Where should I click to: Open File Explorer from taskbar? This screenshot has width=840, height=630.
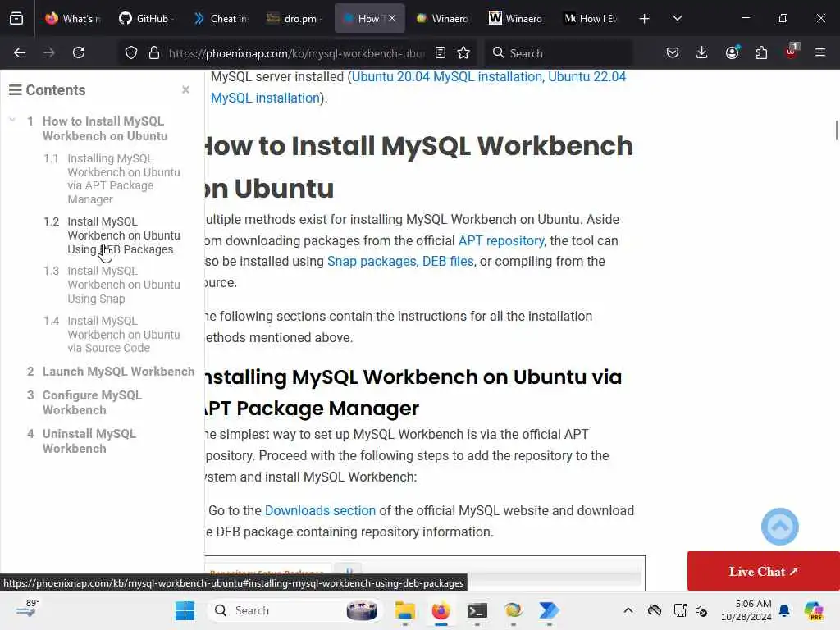[x=404, y=610]
